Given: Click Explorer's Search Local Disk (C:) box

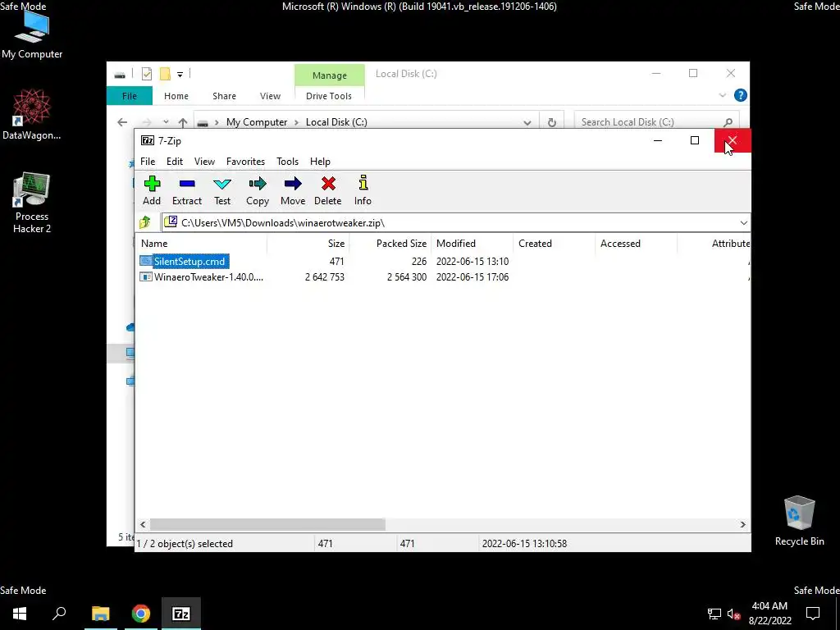Looking at the screenshot, I should (x=657, y=122).
